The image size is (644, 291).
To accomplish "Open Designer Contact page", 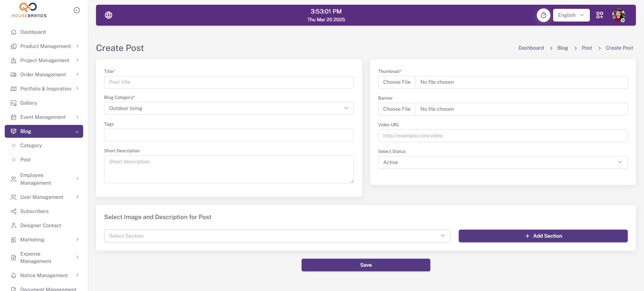I will point(41,226).
